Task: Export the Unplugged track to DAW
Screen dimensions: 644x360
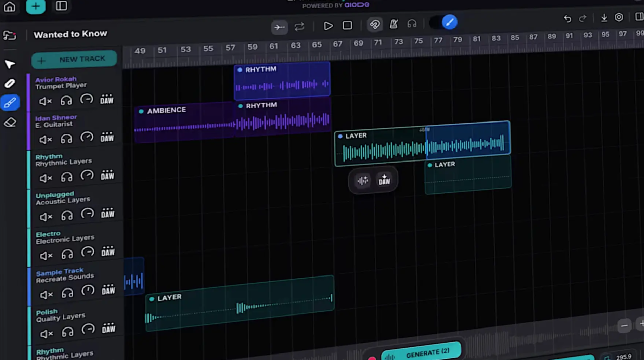Action: tap(108, 213)
